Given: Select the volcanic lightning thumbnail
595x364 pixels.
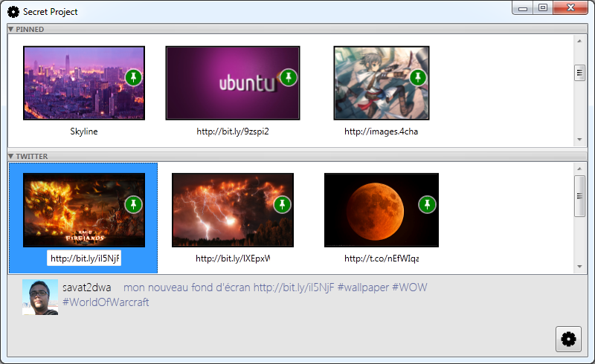Looking at the screenshot, I should (x=233, y=210).
